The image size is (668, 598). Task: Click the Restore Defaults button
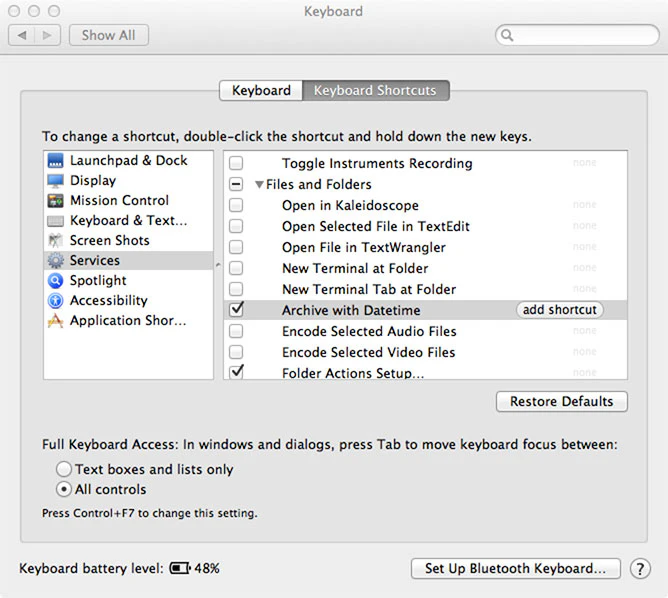(561, 402)
